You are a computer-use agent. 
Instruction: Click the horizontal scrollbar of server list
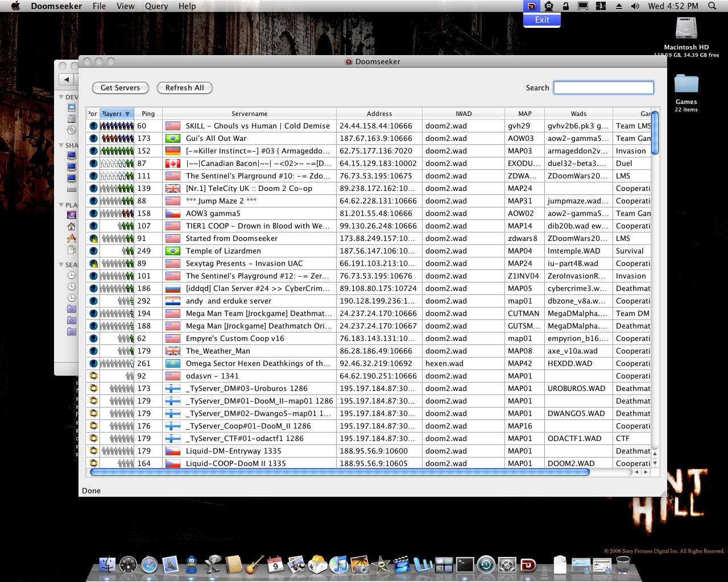coord(340,472)
